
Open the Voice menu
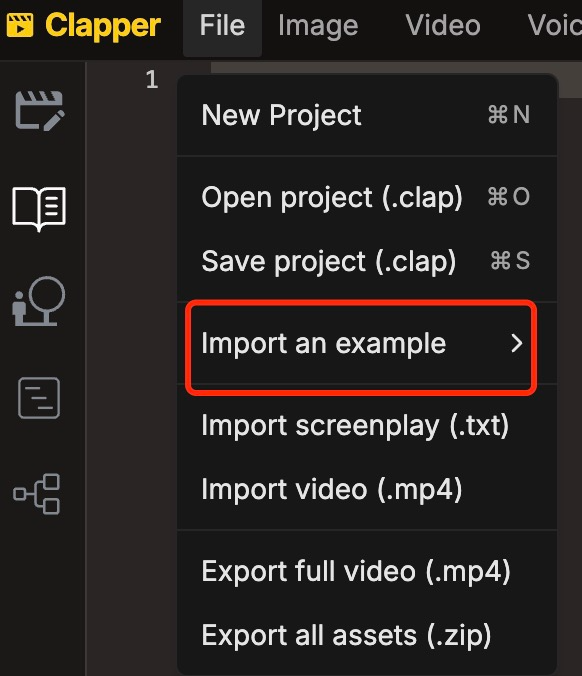555,26
